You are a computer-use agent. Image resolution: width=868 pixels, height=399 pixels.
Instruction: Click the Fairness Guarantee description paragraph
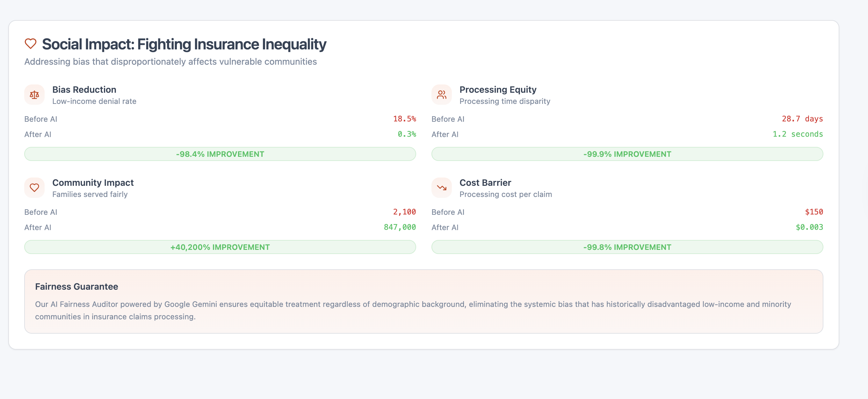413,310
